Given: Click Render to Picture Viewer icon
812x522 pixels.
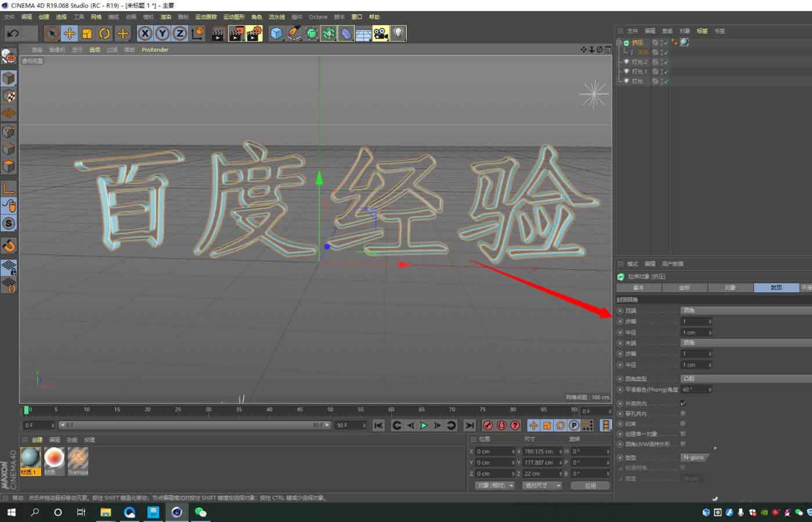Looking at the screenshot, I should tap(236, 33).
